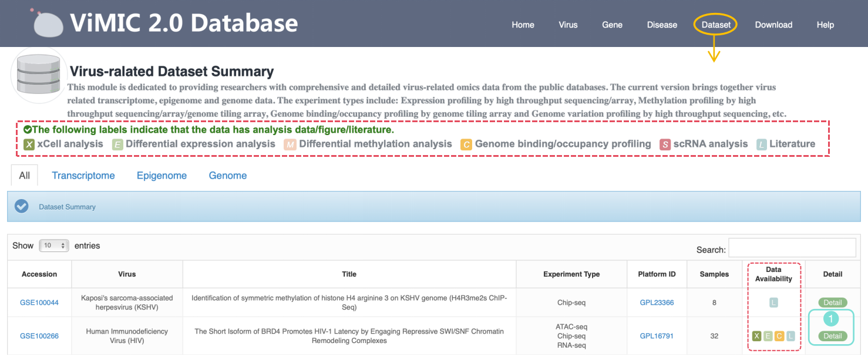
Task: Open the GPL23366 platform link
Action: (x=657, y=303)
